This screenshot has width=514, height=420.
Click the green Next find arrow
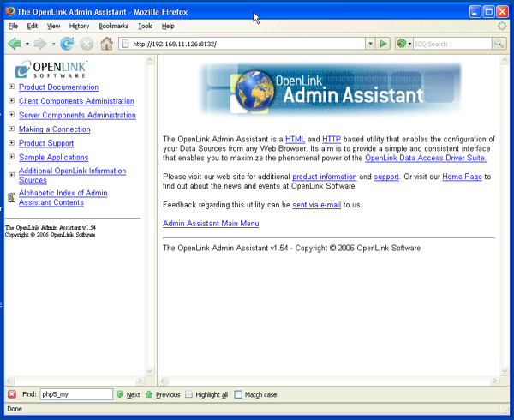pyautogui.click(x=120, y=394)
